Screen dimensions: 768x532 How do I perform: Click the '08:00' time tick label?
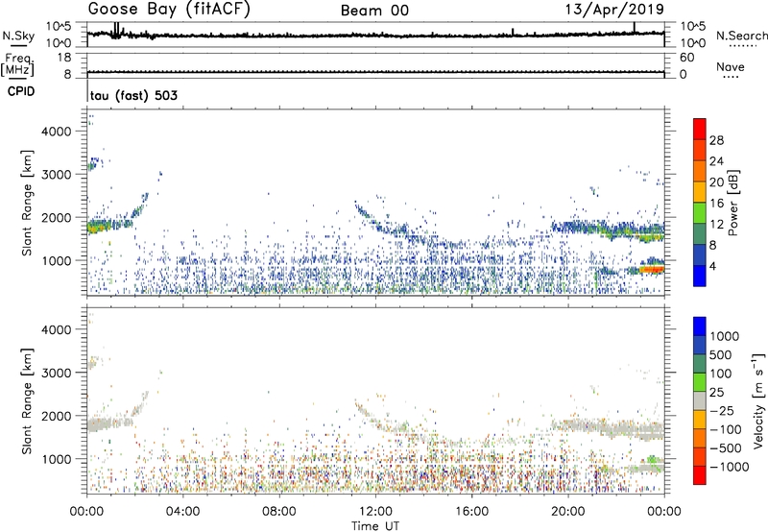click(x=279, y=512)
